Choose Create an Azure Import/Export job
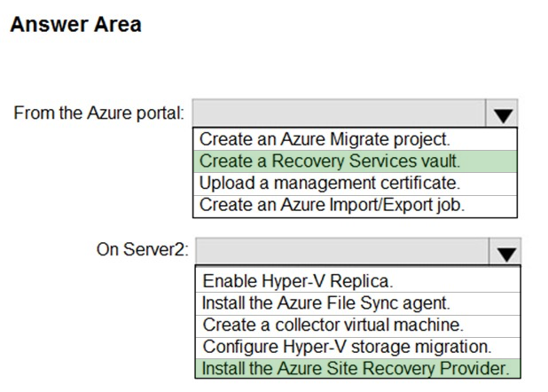This screenshot has height=392, width=548. click(355, 206)
